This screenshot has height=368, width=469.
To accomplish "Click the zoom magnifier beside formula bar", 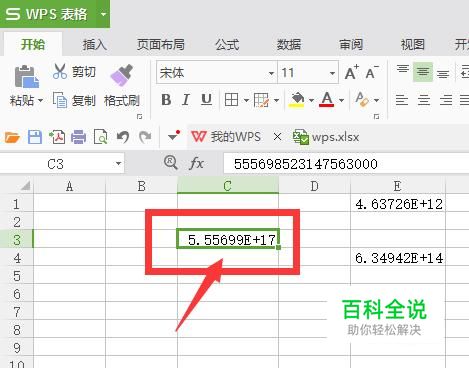I will coord(171,163).
